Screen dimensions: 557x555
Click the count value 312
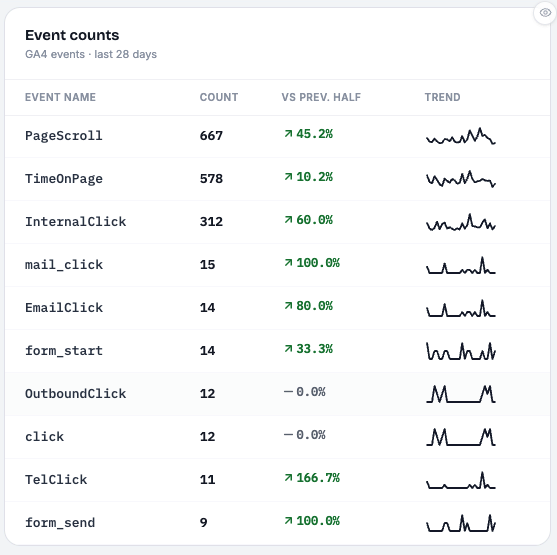pyautogui.click(x=211, y=222)
